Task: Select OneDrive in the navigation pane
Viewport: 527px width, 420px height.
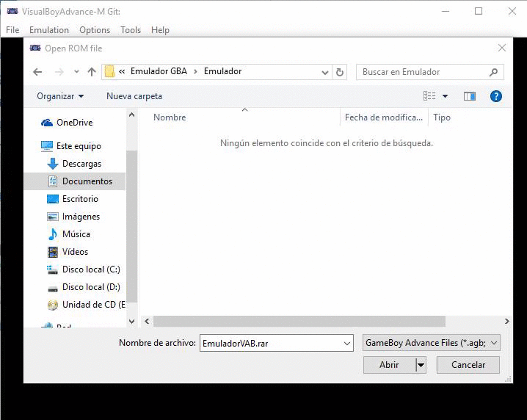Action: click(x=75, y=123)
